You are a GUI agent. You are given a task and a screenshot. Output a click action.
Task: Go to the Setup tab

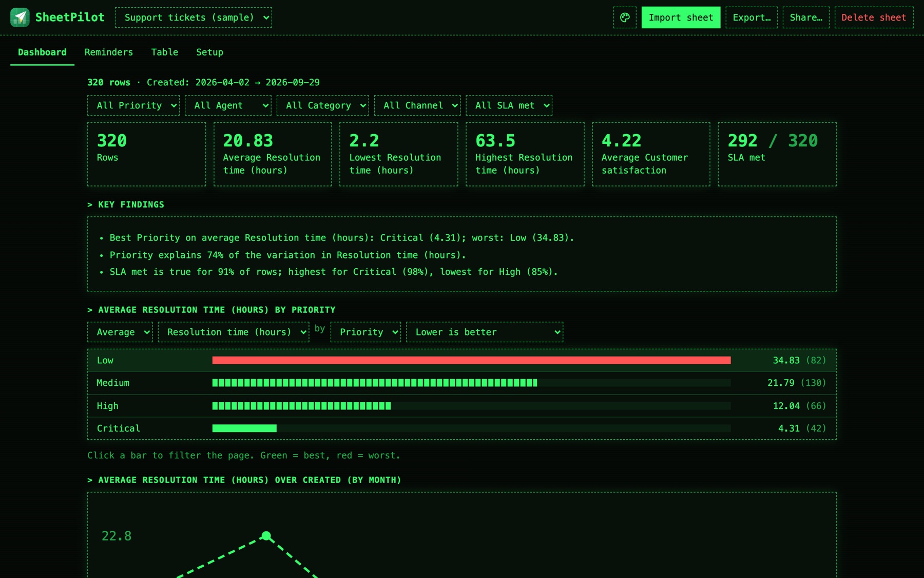point(209,52)
